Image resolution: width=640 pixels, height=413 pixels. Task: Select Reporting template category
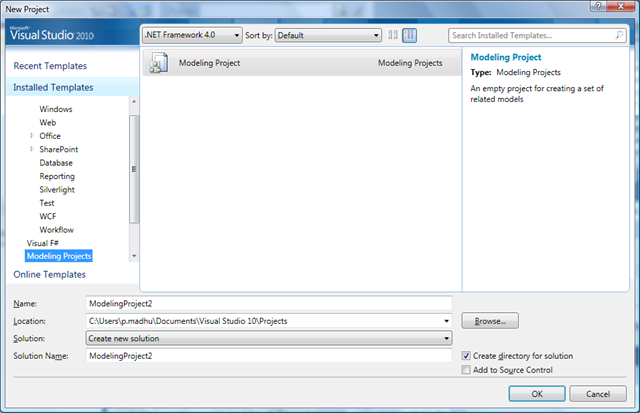tap(57, 176)
